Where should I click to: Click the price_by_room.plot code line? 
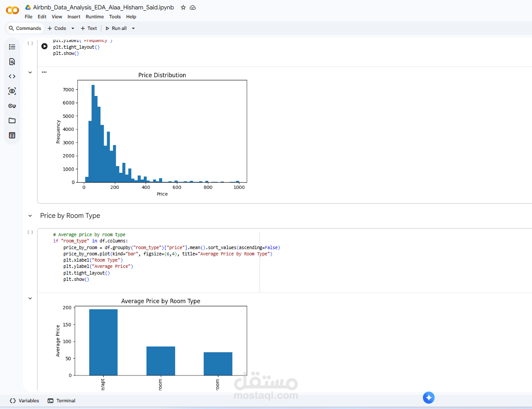(168, 254)
